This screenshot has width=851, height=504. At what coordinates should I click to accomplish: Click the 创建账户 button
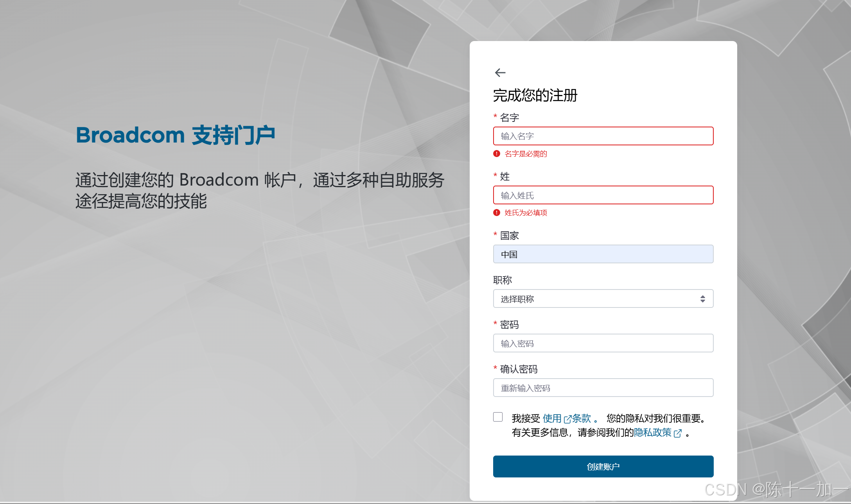pyautogui.click(x=603, y=466)
